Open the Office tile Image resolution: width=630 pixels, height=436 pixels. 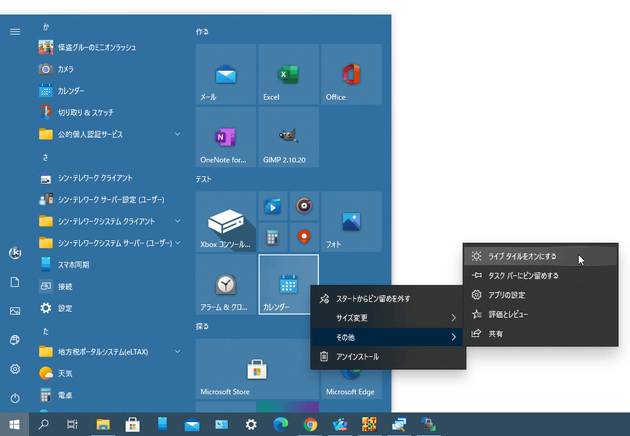pyautogui.click(x=351, y=74)
